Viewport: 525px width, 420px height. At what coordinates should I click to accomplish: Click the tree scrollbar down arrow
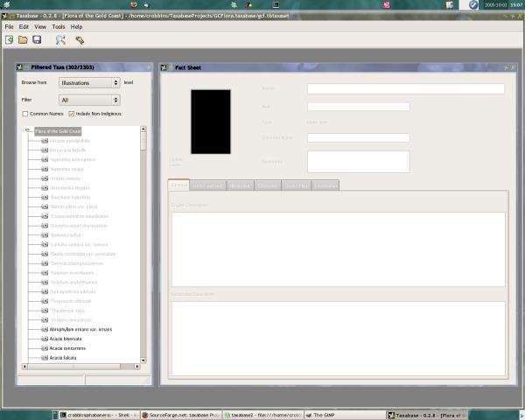(143, 360)
